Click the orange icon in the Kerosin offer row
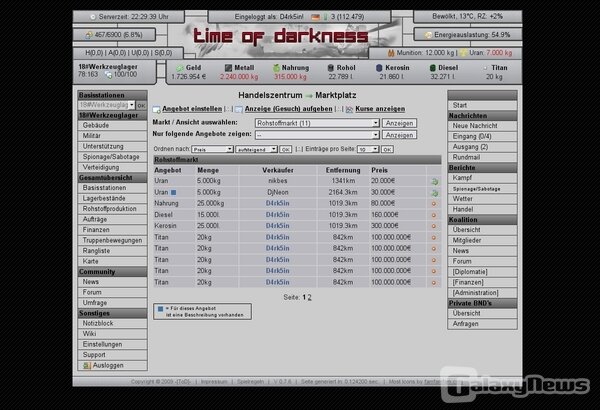600x410 pixels. [434, 226]
